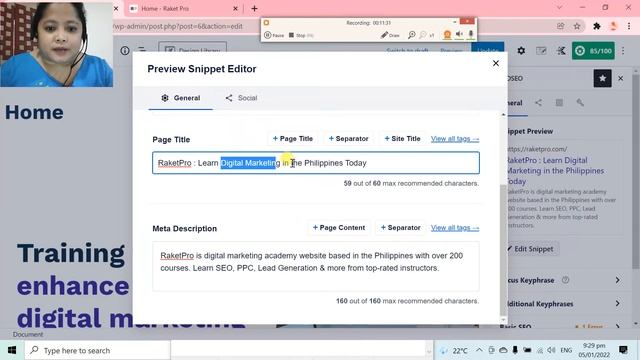Open a new browser tab

pos(254,8)
